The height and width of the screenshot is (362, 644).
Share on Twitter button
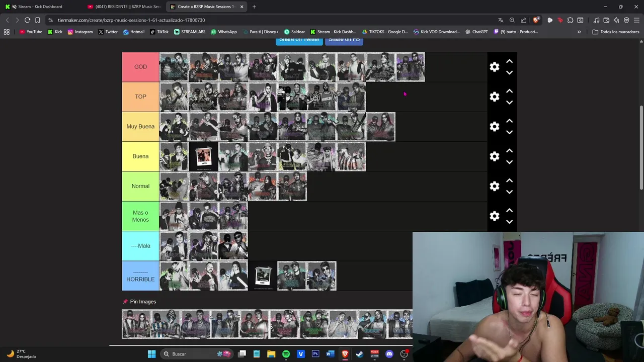pyautogui.click(x=299, y=40)
